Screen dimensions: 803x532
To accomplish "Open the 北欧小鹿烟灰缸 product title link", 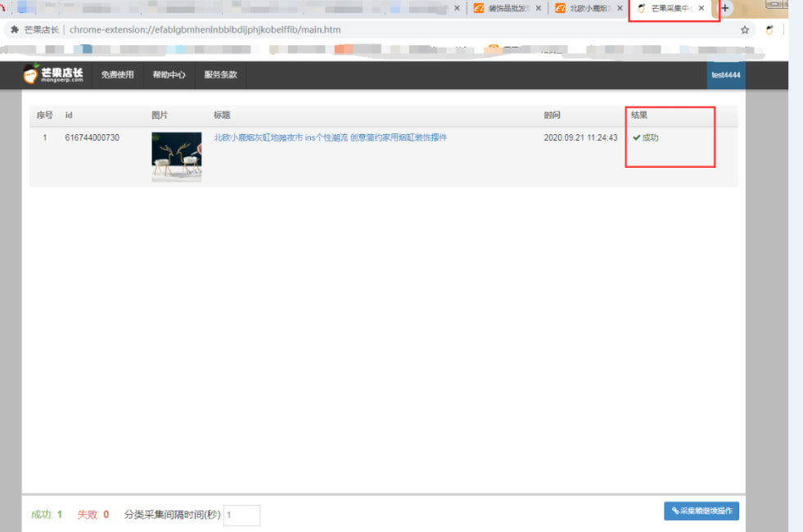I will tap(330, 138).
